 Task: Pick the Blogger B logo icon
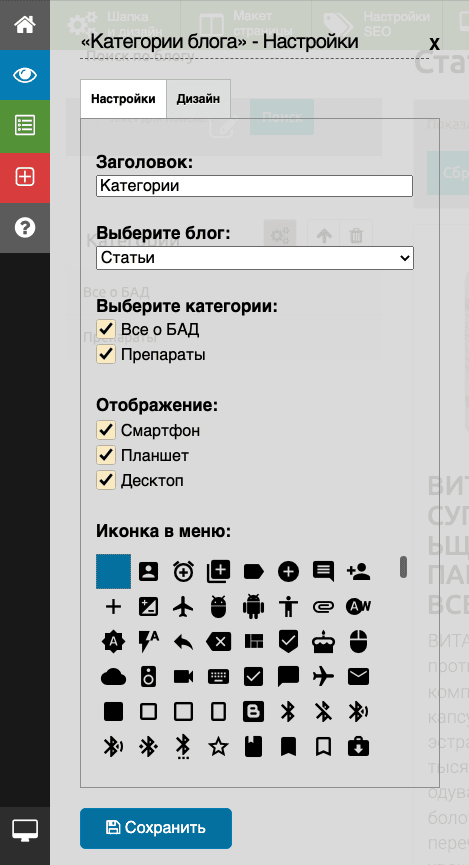(x=253, y=712)
